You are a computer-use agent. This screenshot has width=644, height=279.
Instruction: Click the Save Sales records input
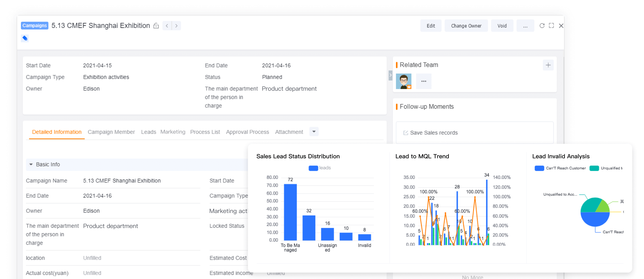click(x=474, y=133)
